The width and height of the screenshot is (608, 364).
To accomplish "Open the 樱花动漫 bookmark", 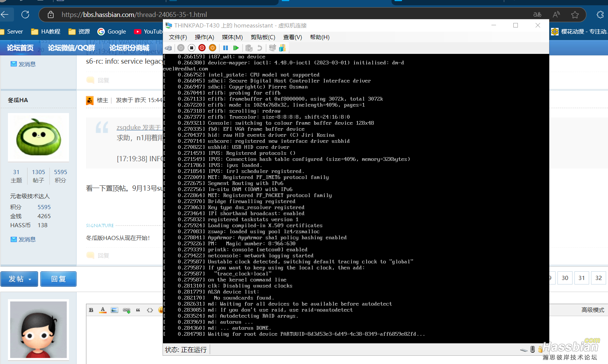I will coord(579,32).
